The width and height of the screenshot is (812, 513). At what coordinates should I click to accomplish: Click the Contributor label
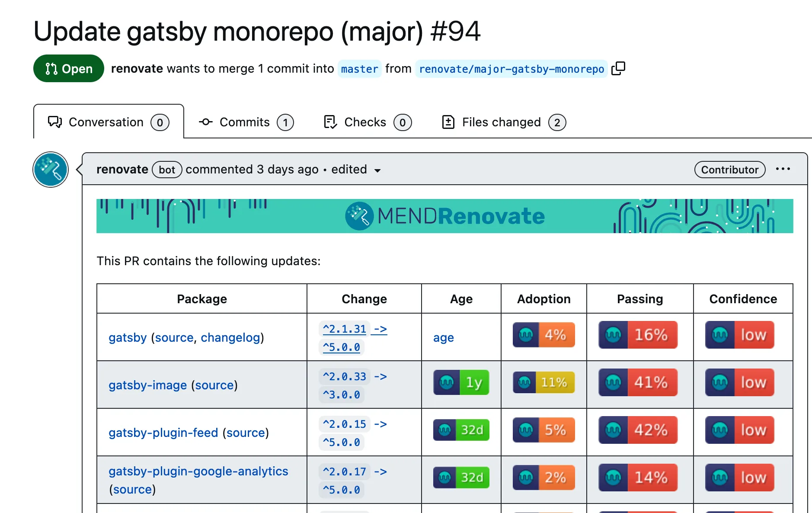[x=729, y=170]
